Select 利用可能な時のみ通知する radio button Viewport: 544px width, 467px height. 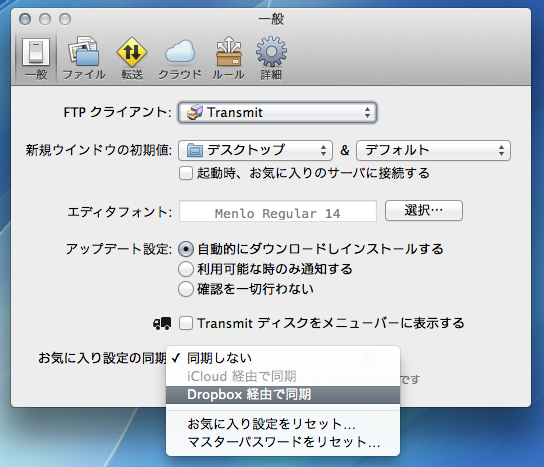point(186,269)
